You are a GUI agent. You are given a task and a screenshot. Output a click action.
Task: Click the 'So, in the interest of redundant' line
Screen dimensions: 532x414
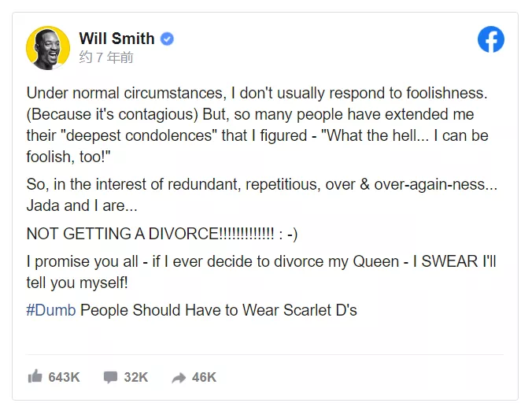(261, 185)
